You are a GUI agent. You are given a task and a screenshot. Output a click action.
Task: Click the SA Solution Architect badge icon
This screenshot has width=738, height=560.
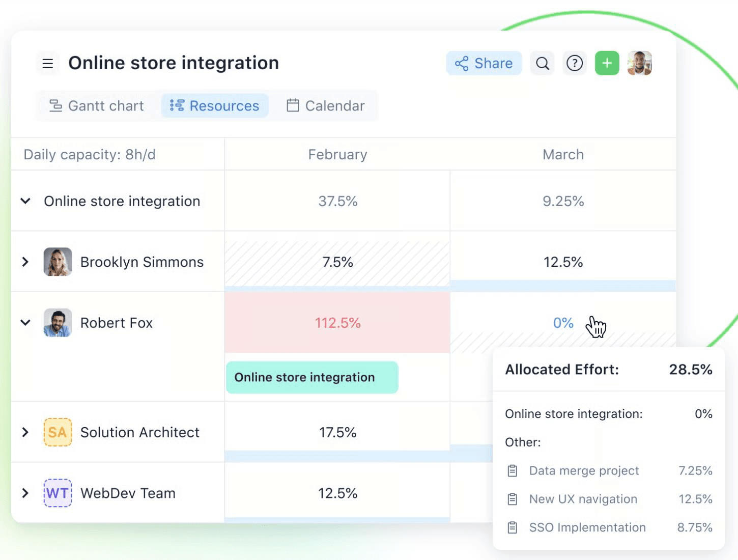tap(58, 432)
